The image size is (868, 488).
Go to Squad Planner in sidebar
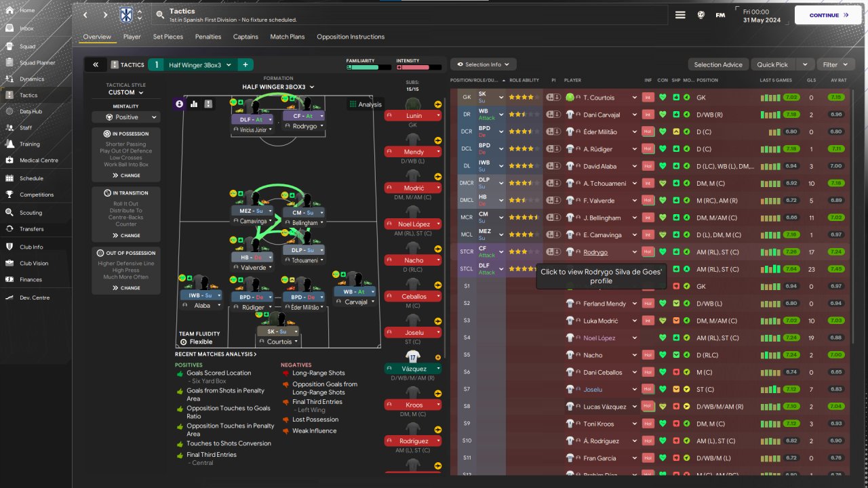37,62
